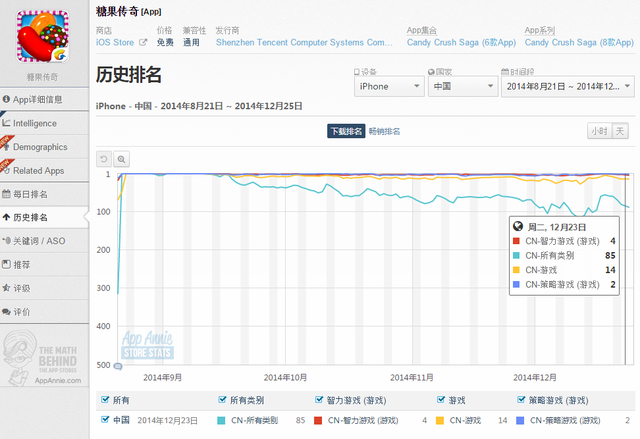The image size is (640, 439).
Task: Click the globe icon beside 国家 label
Action: point(431,72)
